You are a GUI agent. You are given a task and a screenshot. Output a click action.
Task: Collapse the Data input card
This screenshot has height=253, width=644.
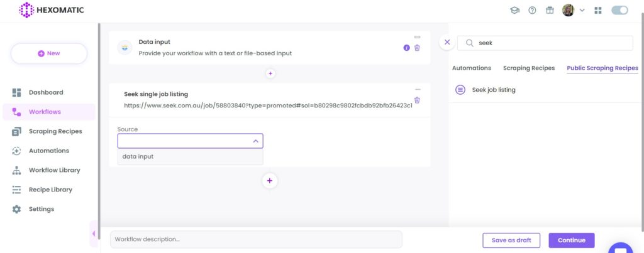click(x=418, y=37)
